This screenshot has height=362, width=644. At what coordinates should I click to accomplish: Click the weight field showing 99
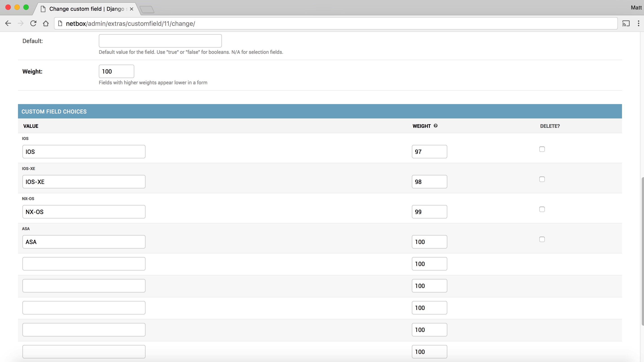tap(430, 212)
